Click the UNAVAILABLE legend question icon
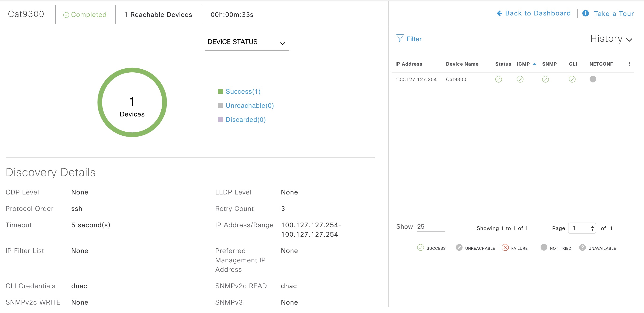Image resolution: width=644 pixels, height=313 pixels. pyautogui.click(x=583, y=248)
